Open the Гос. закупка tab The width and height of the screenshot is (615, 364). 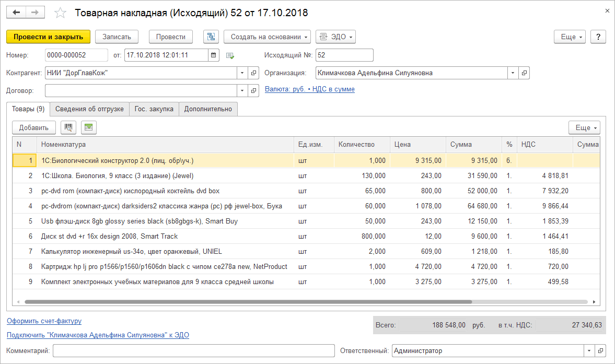tap(154, 109)
